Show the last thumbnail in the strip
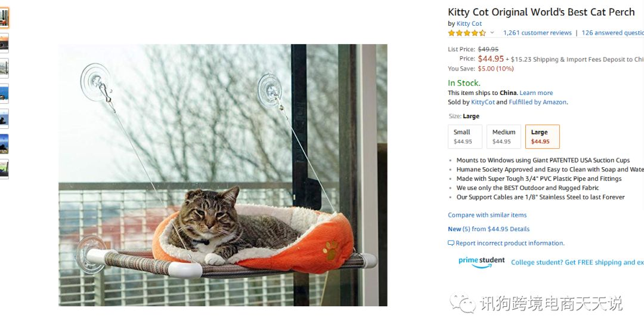 click(4, 169)
